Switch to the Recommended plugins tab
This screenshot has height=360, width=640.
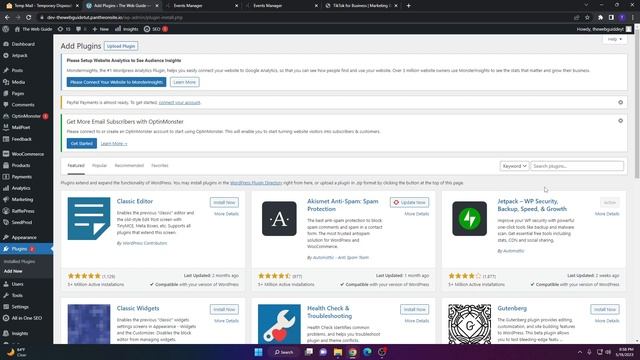tap(129, 166)
